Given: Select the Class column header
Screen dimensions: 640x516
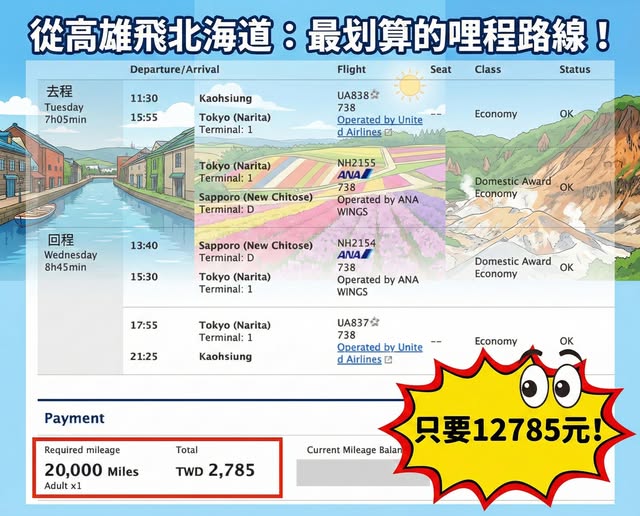Looking at the screenshot, I should pyautogui.click(x=488, y=70).
